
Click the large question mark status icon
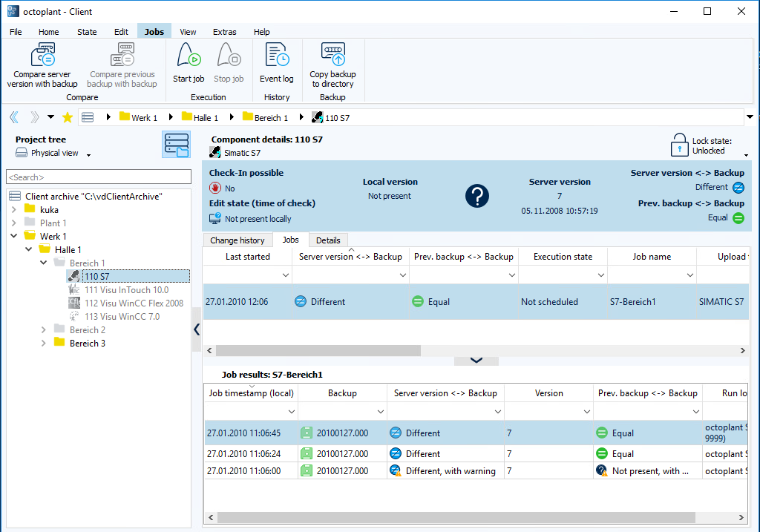477,196
